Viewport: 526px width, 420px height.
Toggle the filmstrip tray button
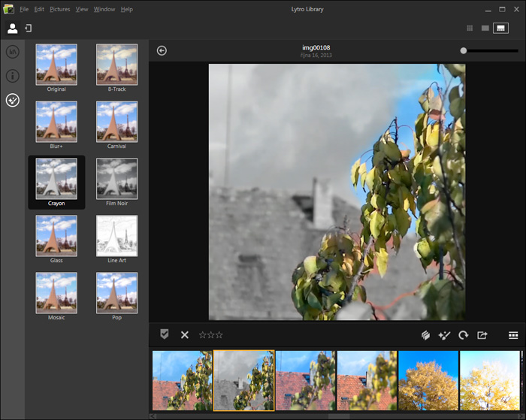tap(513, 335)
